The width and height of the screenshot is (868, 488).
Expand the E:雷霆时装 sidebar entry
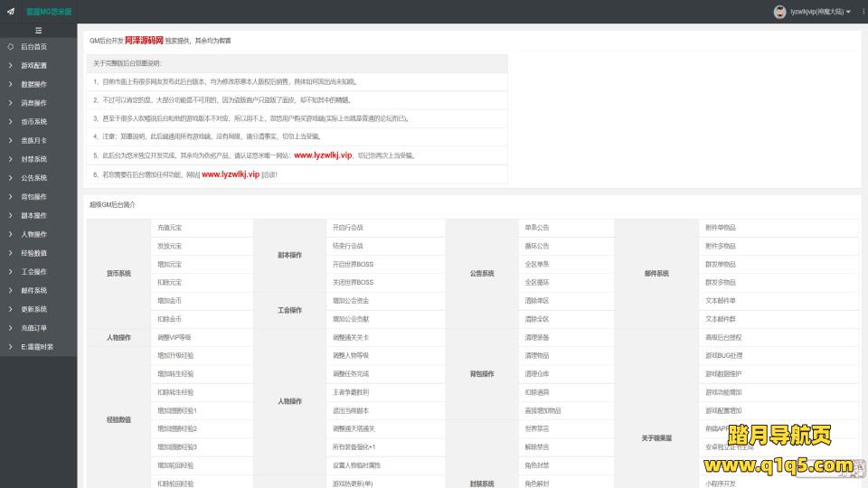36,347
